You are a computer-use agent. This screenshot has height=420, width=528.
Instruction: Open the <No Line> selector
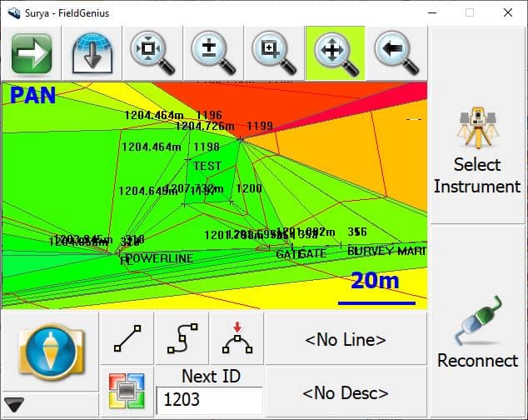click(x=345, y=339)
